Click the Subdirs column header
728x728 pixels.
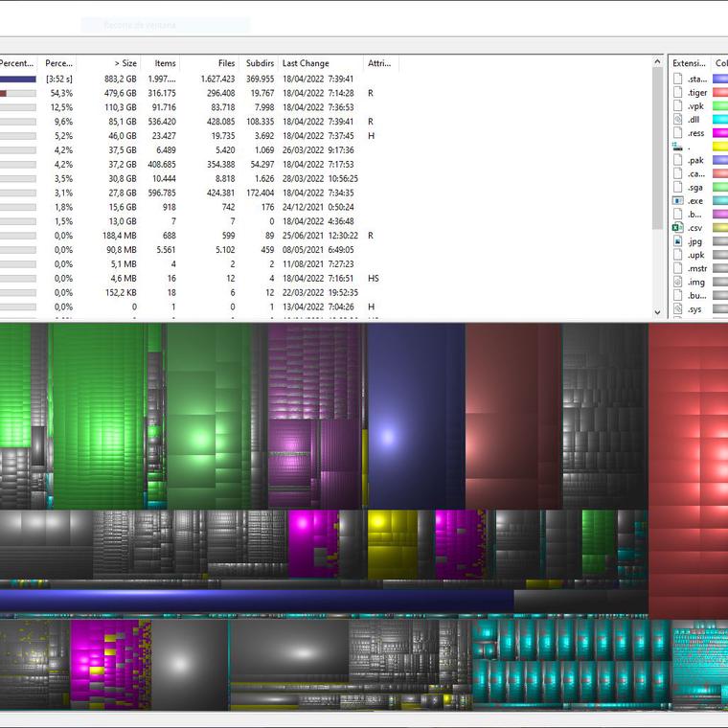259,63
